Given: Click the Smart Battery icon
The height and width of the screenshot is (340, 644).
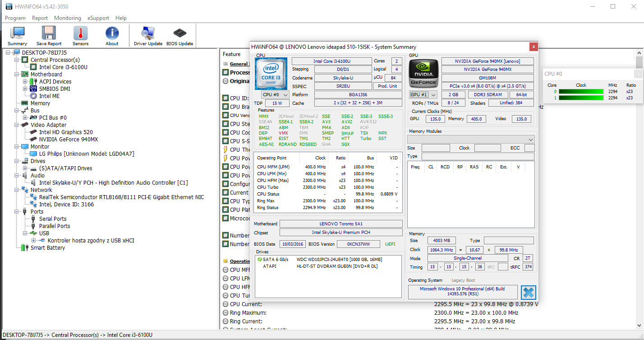Looking at the screenshot, I should coord(25,248).
